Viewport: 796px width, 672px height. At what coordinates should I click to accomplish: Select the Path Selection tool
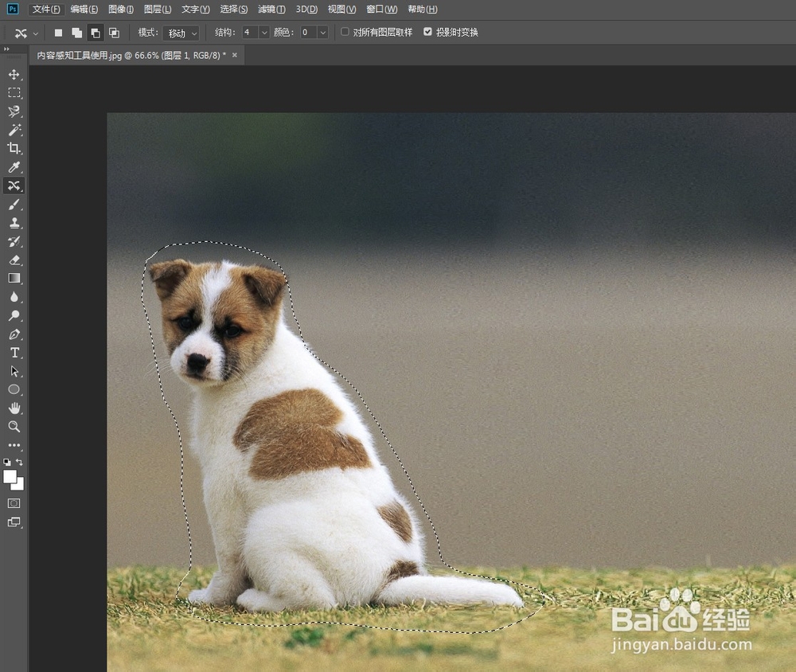14,371
